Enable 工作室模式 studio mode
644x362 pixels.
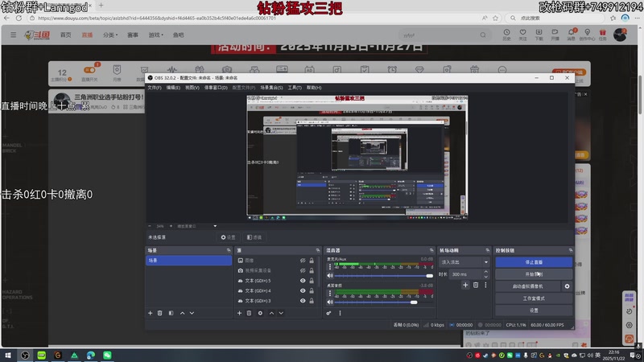[x=534, y=298]
